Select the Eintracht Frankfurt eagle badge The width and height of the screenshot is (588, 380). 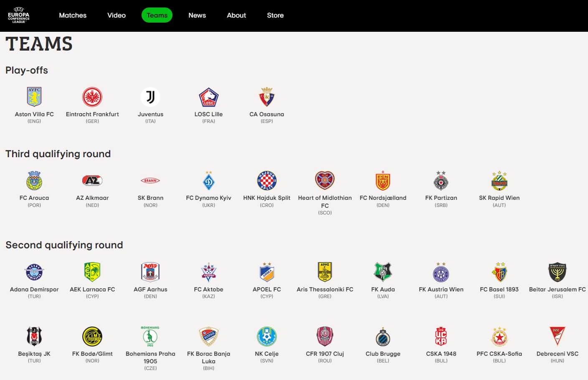tap(92, 97)
